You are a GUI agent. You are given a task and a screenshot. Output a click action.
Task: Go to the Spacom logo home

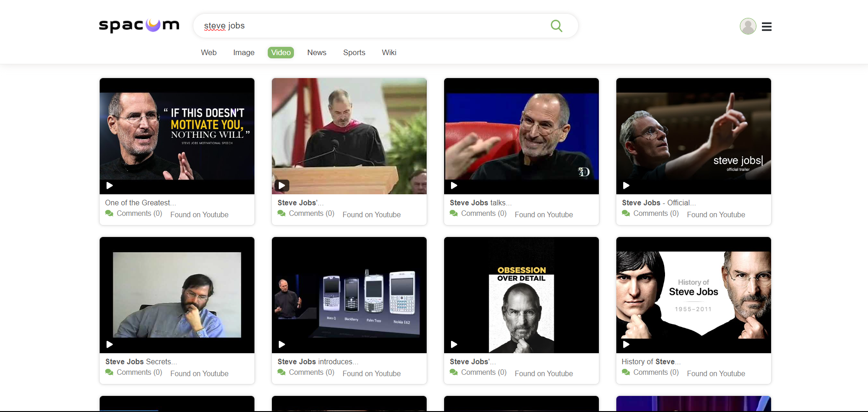tap(139, 25)
